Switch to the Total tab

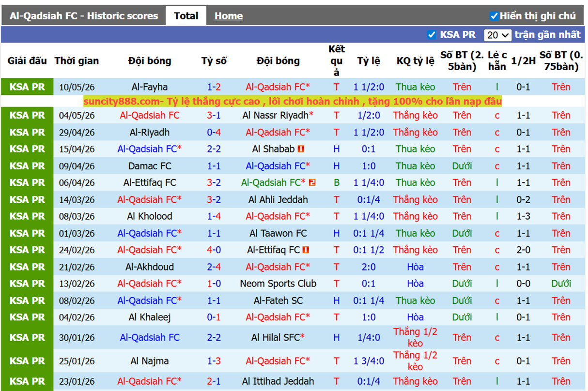point(186,16)
